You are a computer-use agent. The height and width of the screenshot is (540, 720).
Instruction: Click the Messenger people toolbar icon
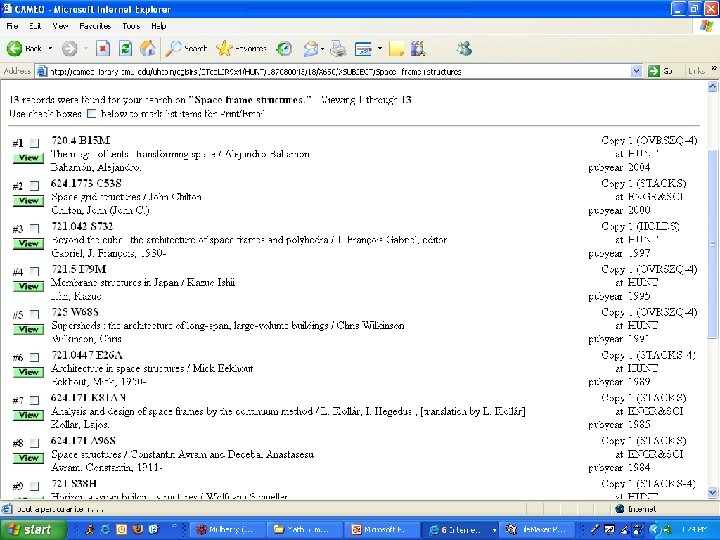(x=464, y=48)
